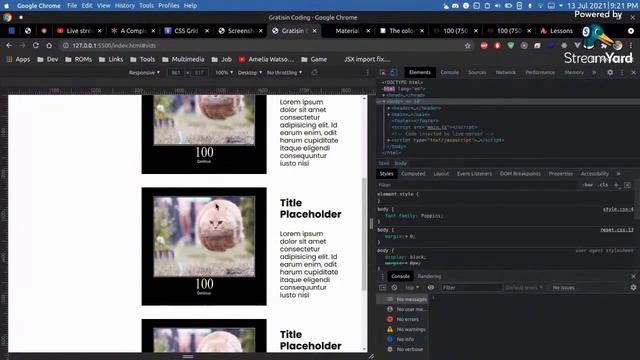This screenshot has height=360, width=640.
Task: Toggle computed styles sidebar icon
Action: (x=627, y=185)
